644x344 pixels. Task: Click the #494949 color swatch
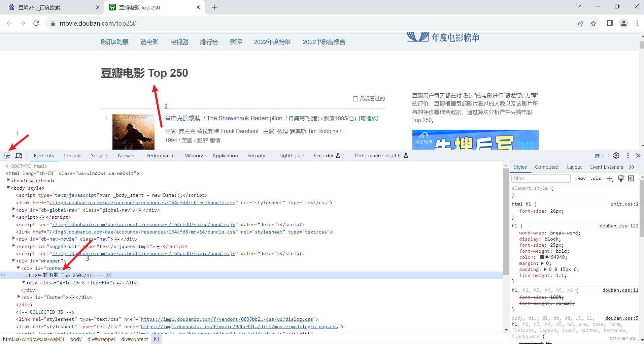click(x=542, y=257)
